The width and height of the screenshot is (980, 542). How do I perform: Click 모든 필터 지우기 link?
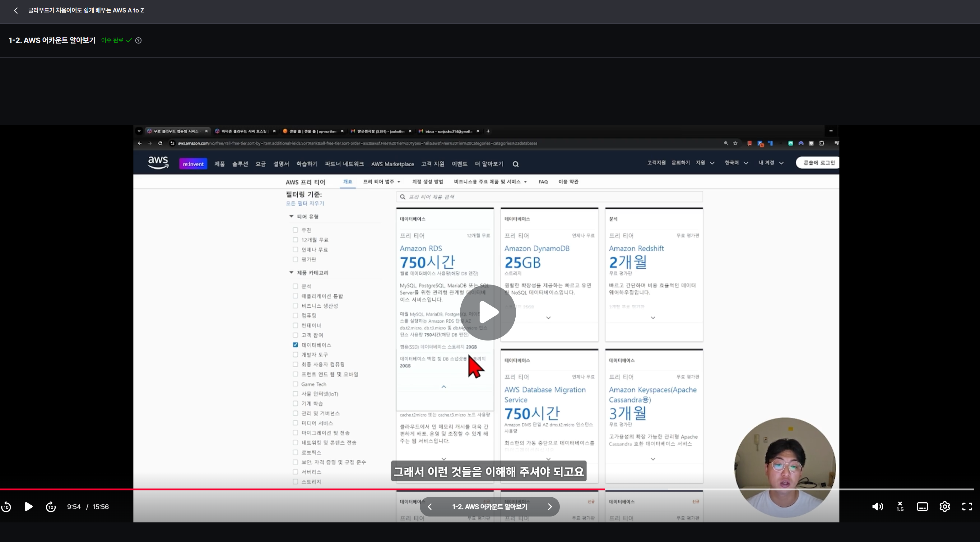click(305, 203)
